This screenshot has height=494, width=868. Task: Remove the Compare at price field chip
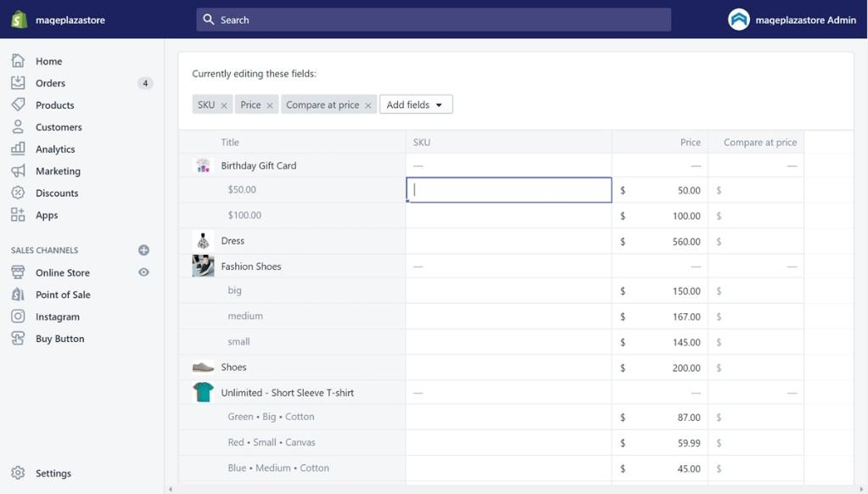click(x=367, y=104)
